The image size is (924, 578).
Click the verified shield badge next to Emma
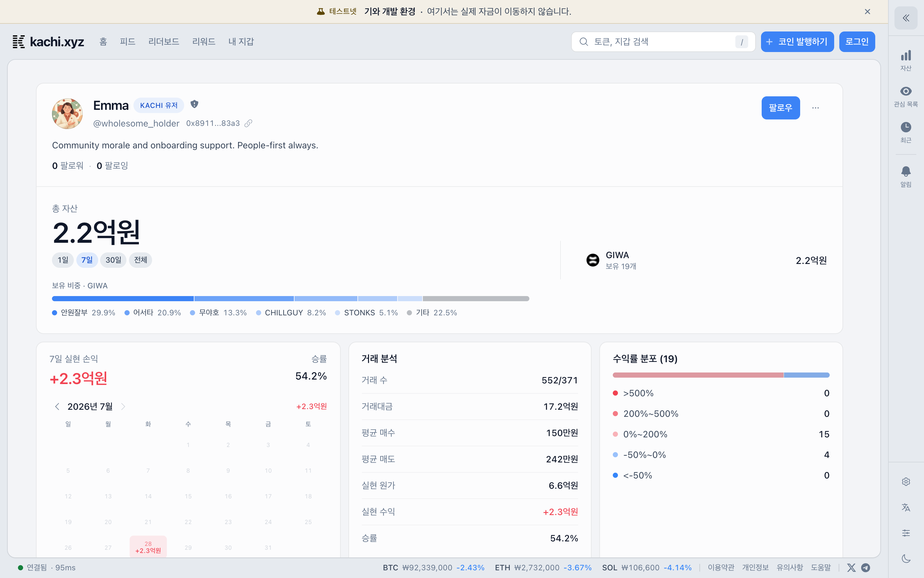click(x=194, y=104)
